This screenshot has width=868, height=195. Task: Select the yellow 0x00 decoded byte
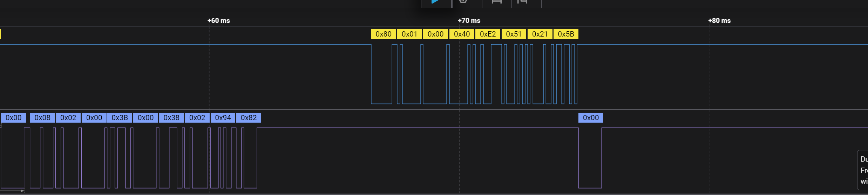coord(435,34)
